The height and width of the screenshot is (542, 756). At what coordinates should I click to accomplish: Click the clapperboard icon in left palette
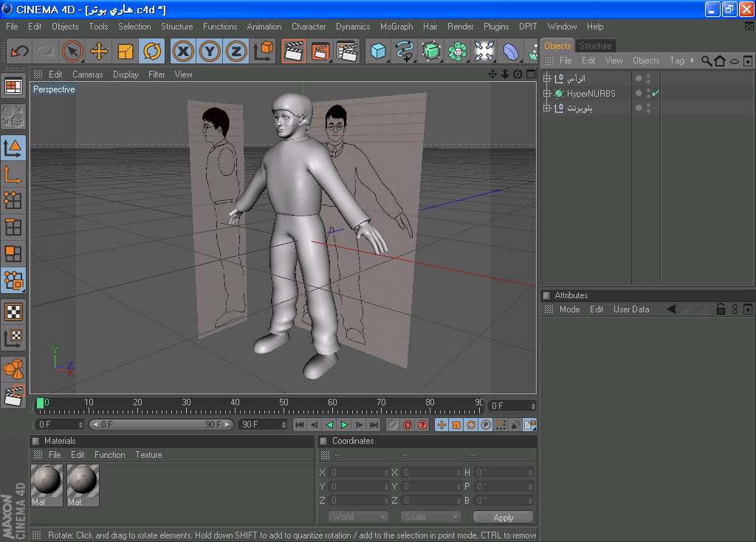click(x=13, y=396)
